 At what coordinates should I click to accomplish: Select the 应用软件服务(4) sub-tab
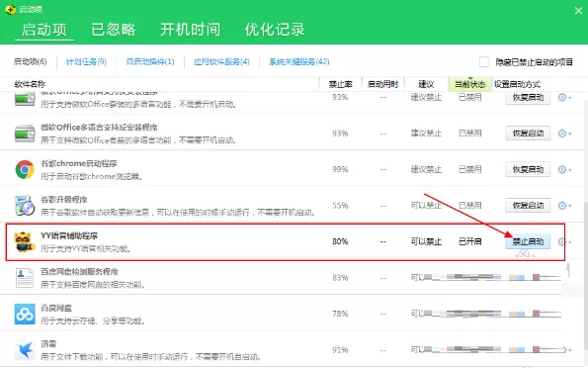[221, 61]
